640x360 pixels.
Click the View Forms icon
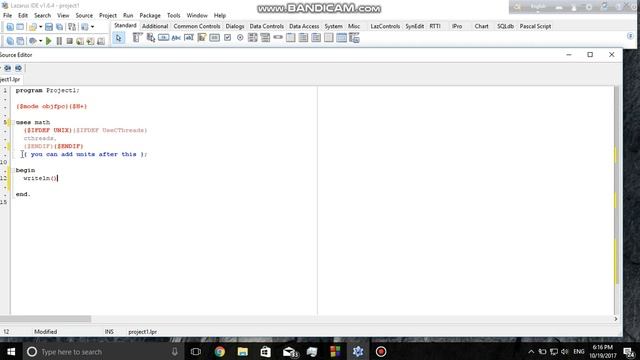(20, 41)
